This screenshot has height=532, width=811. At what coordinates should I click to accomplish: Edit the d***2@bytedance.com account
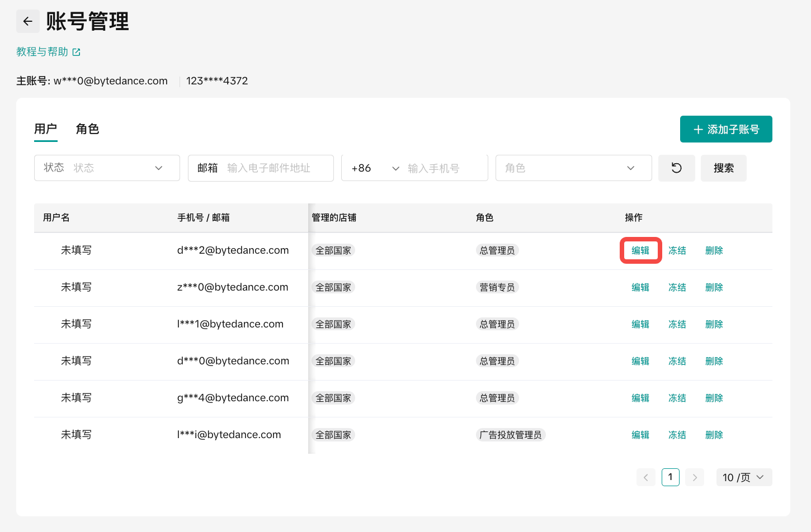point(640,250)
